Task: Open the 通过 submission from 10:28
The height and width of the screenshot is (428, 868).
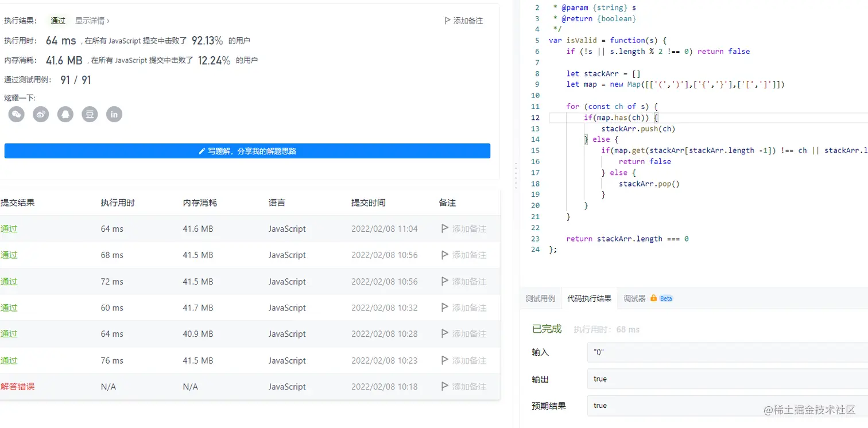Action: 9,334
